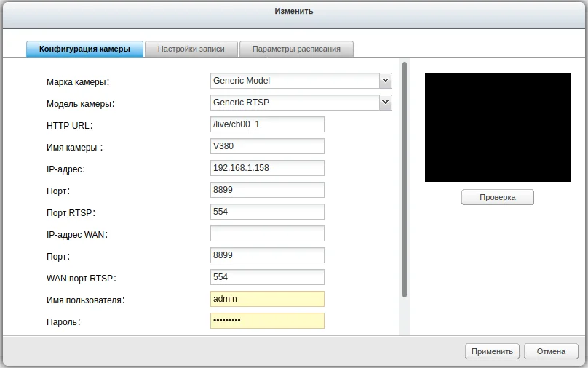Click the Пароль label
This screenshot has height=368, width=588.
[x=63, y=322]
